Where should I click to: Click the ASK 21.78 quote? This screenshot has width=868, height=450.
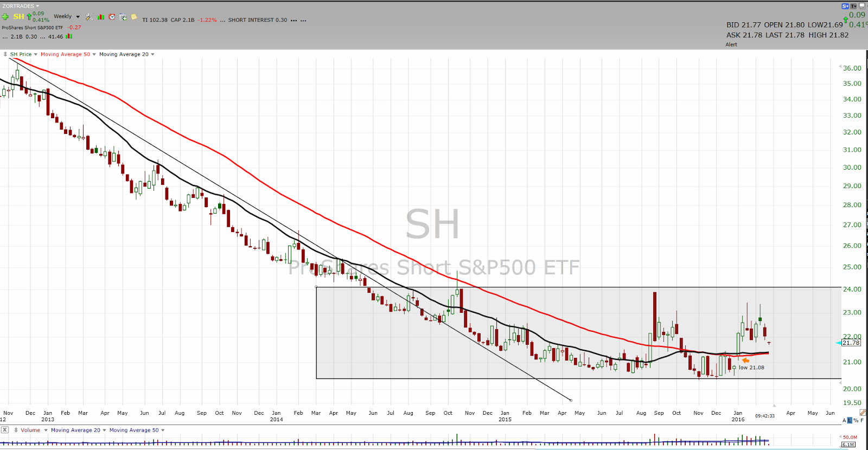[744, 35]
